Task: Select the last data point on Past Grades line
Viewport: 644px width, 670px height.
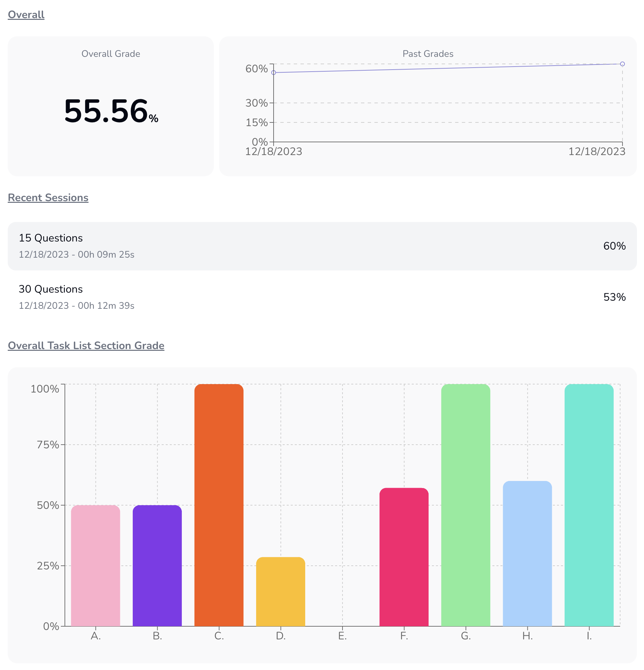Action: pyautogui.click(x=622, y=64)
